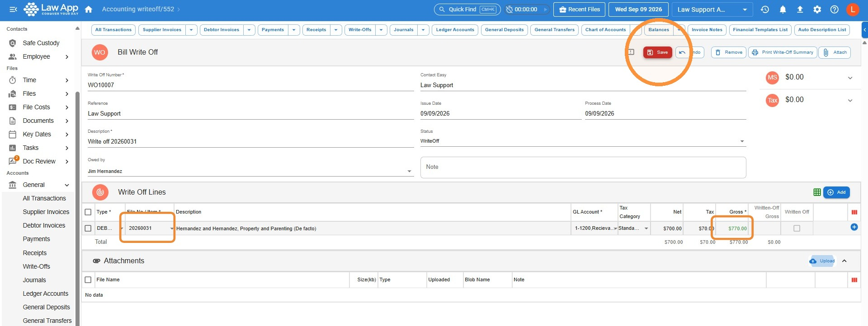Collapse the Attachments section chevron
This screenshot has height=326, width=868.
[x=844, y=261]
